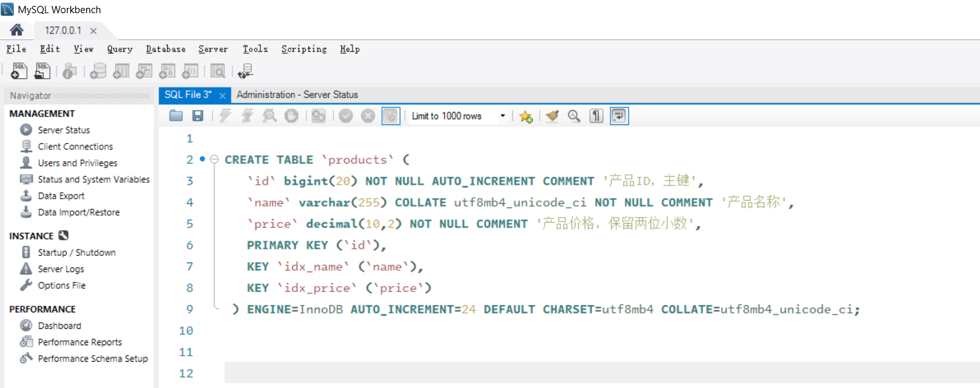This screenshot has width=980, height=388.
Task: Click the beautify query broom icon
Action: [552, 116]
